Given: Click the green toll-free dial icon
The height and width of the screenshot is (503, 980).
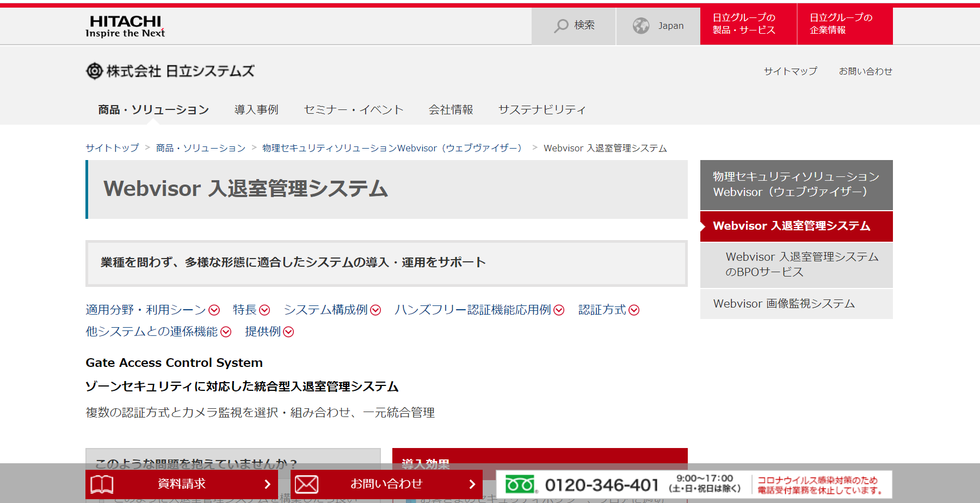Looking at the screenshot, I should [520, 484].
